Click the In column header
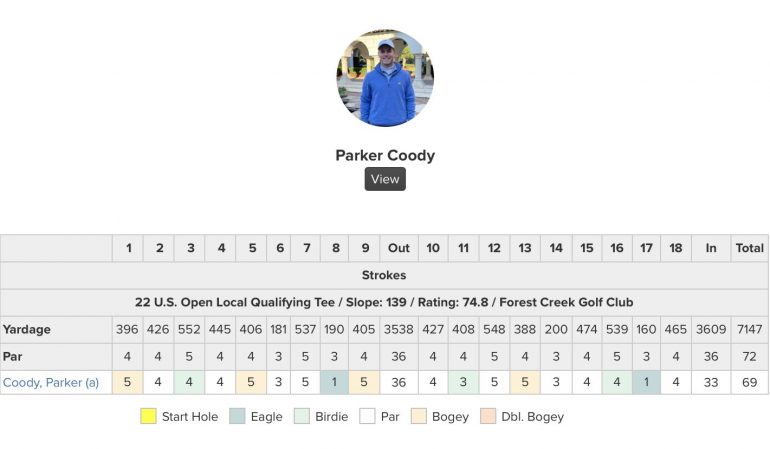 (x=711, y=248)
